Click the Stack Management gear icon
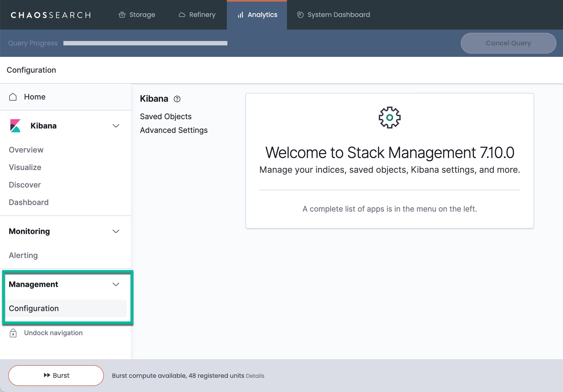Viewport: 563px width, 392px height. [389, 118]
